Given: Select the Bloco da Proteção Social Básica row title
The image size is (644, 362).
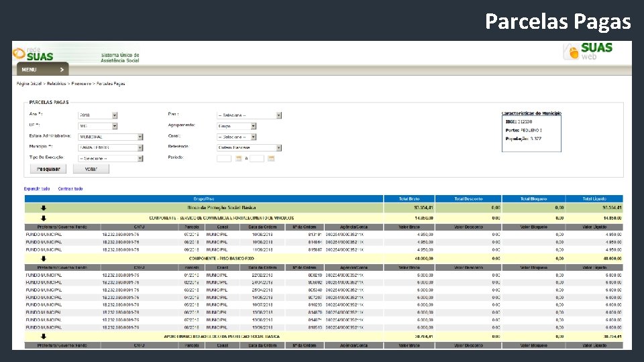Looking at the screenshot, I should click(x=221, y=208).
